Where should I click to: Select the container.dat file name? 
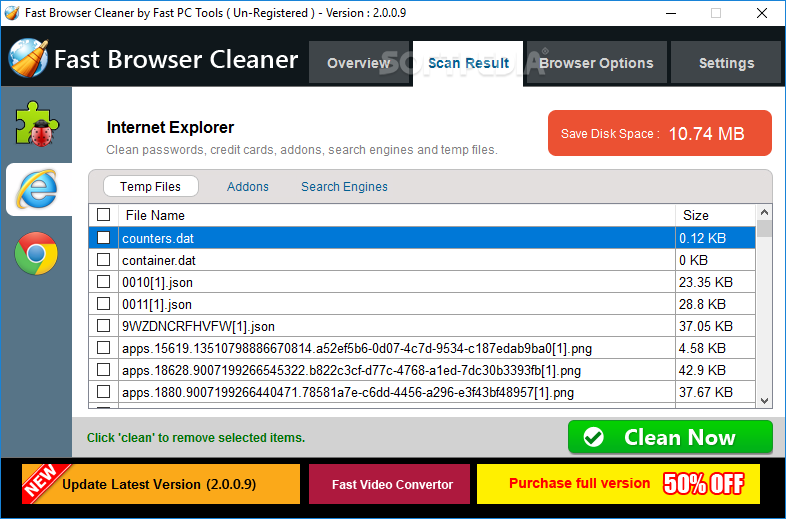[x=158, y=260]
